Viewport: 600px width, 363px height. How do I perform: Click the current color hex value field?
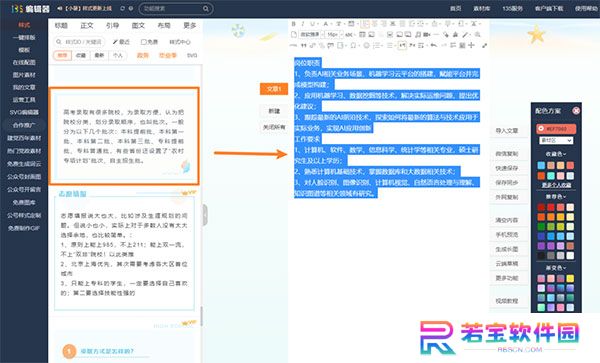click(x=556, y=129)
